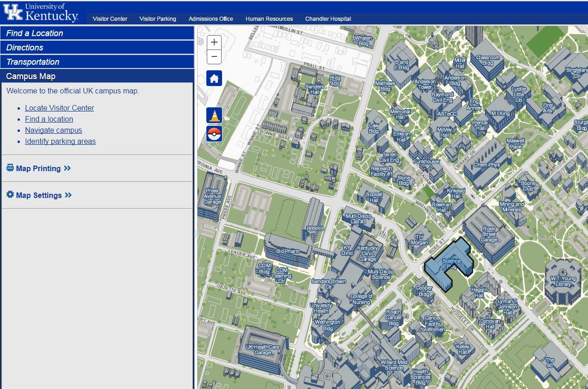Click the Bio-Pharm building label
Screen dimensions: 588x389
[288, 252]
